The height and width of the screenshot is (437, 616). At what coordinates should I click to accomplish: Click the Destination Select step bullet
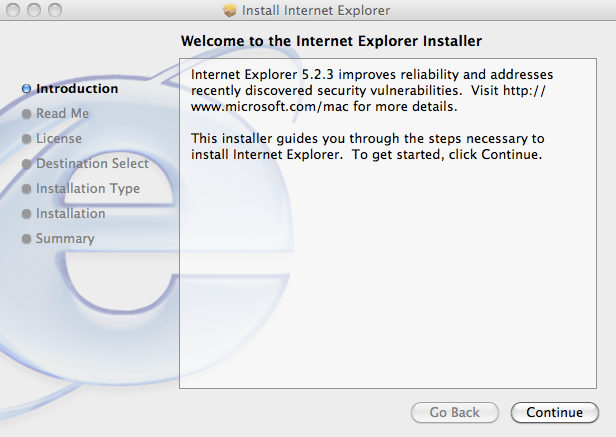click(26, 164)
